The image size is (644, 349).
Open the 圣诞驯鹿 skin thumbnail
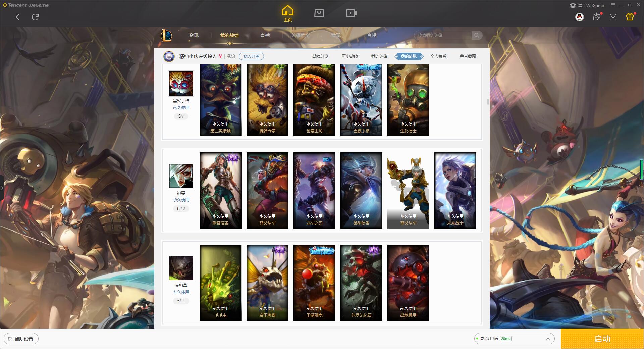[x=314, y=283]
